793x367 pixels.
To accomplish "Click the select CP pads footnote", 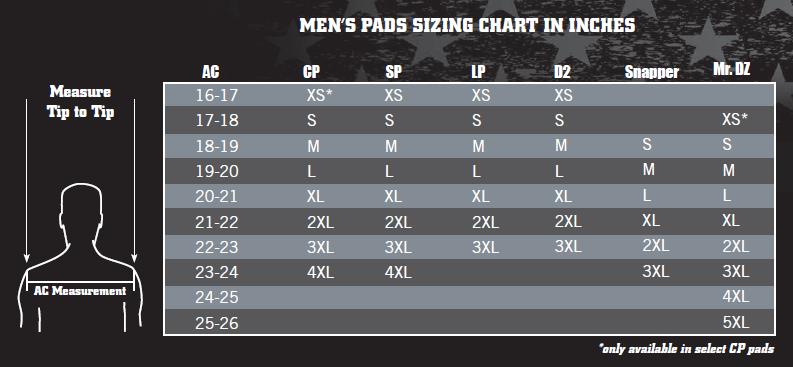I will (686, 349).
